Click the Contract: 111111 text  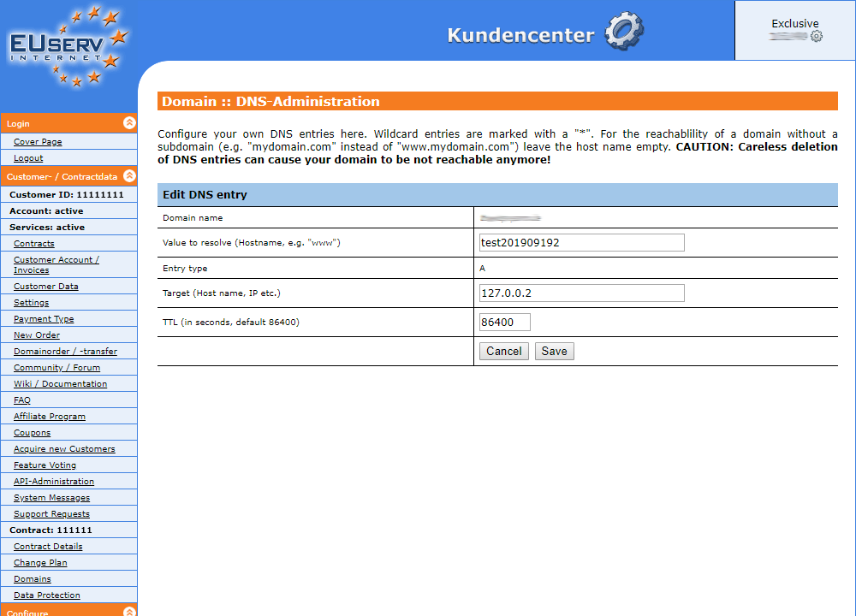[x=51, y=530]
